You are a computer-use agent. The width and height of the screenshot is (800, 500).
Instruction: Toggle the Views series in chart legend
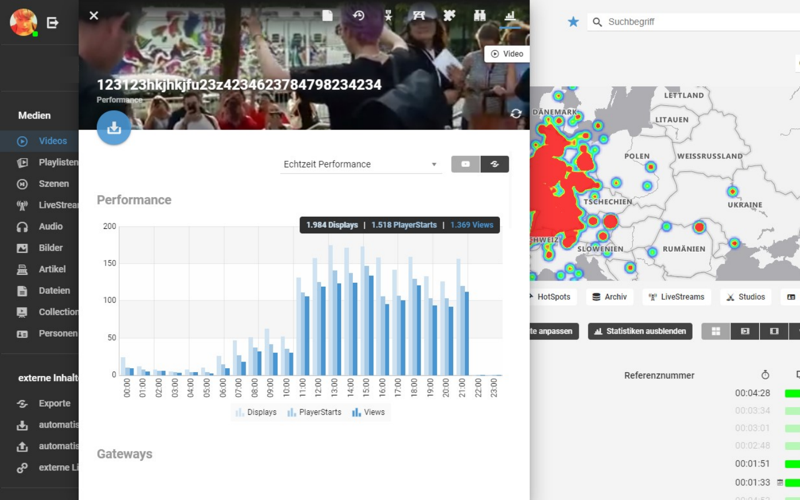pos(368,412)
